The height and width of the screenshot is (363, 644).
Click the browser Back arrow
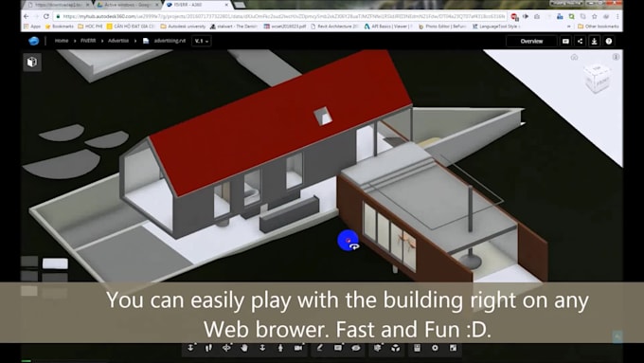[27, 16]
